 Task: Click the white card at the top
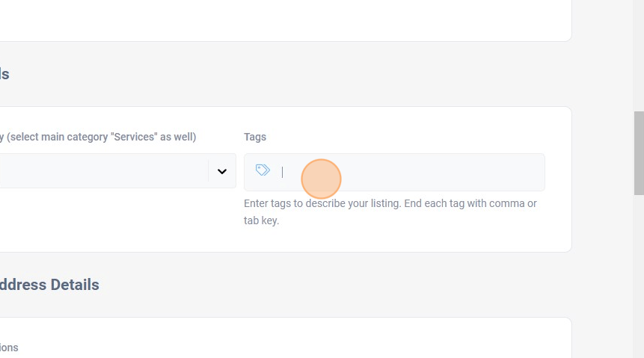(x=284, y=19)
